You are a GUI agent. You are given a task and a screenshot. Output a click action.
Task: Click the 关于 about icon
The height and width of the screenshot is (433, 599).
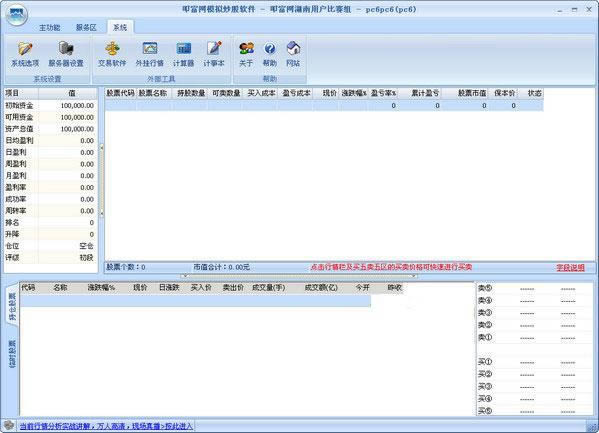[246, 54]
